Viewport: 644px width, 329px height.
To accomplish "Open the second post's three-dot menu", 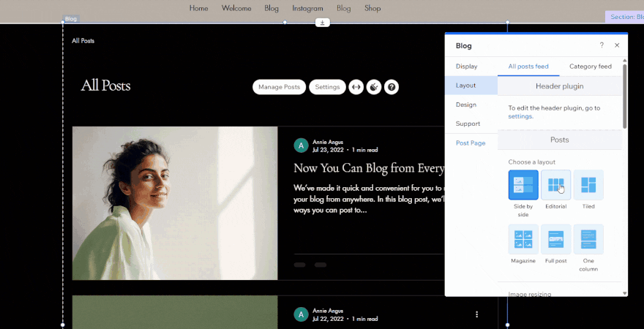I will 476,314.
